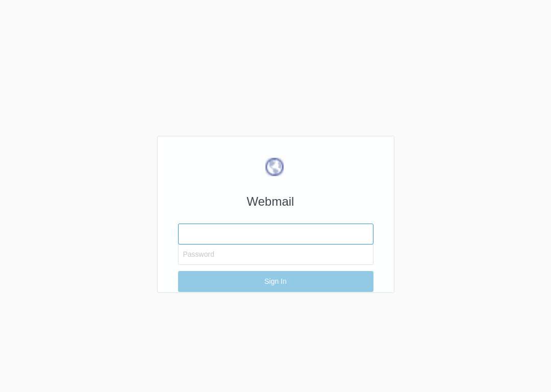
Task: Choose the field showing Password placeholder
Action: pyautogui.click(x=275, y=254)
